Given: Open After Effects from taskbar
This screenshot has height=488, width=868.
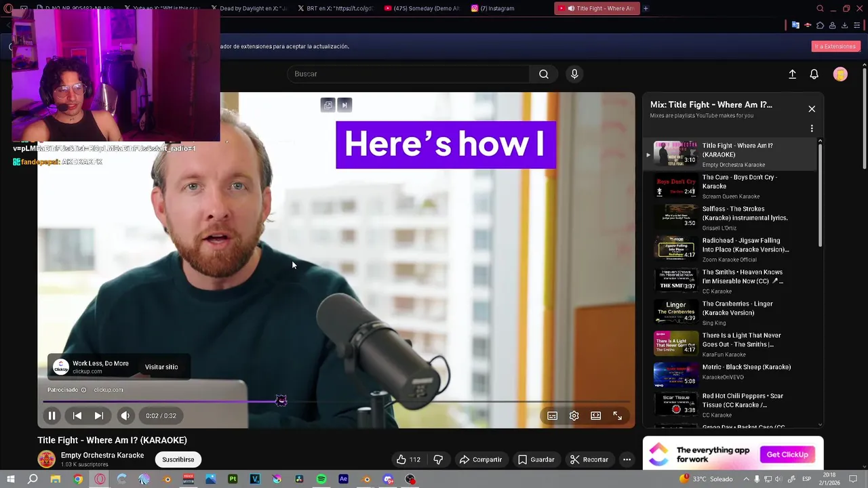Looking at the screenshot, I should click(x=344, y=479).
